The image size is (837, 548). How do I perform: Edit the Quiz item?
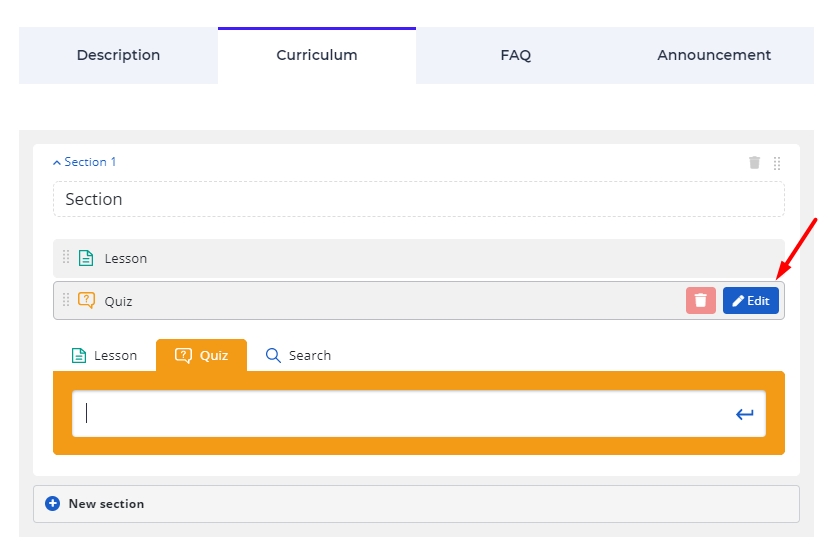point(751,300)
